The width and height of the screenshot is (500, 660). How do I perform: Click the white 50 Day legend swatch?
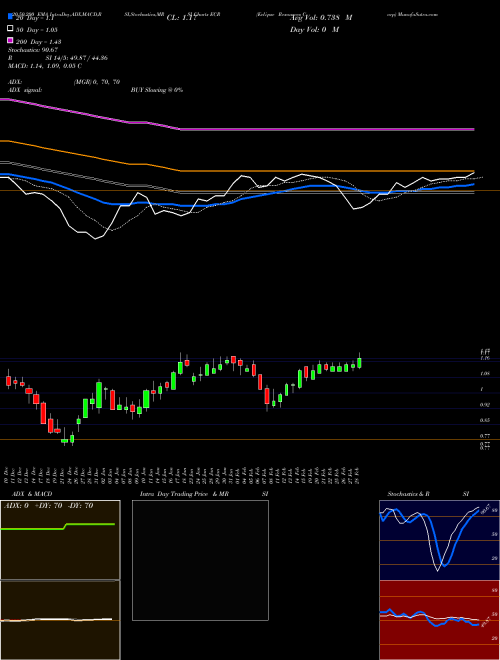coord(10,29)
